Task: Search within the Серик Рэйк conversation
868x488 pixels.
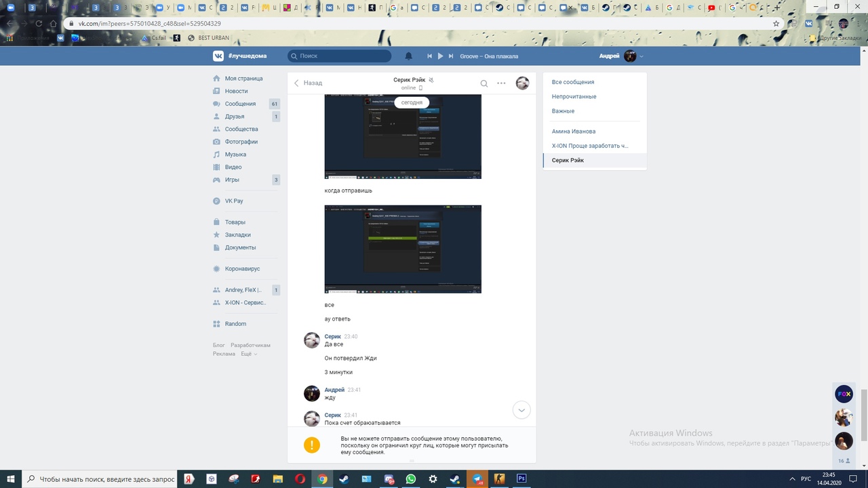Action: (x=484, y=83)
